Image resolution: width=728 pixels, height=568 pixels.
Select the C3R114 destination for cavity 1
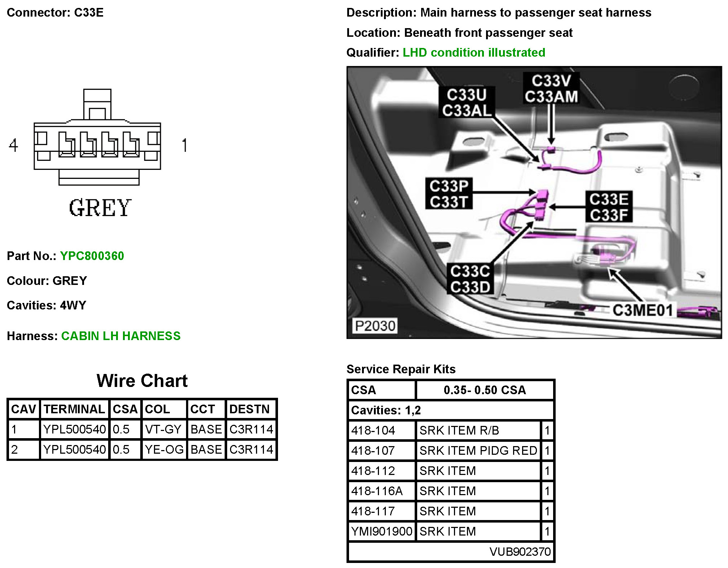(251, 429)
